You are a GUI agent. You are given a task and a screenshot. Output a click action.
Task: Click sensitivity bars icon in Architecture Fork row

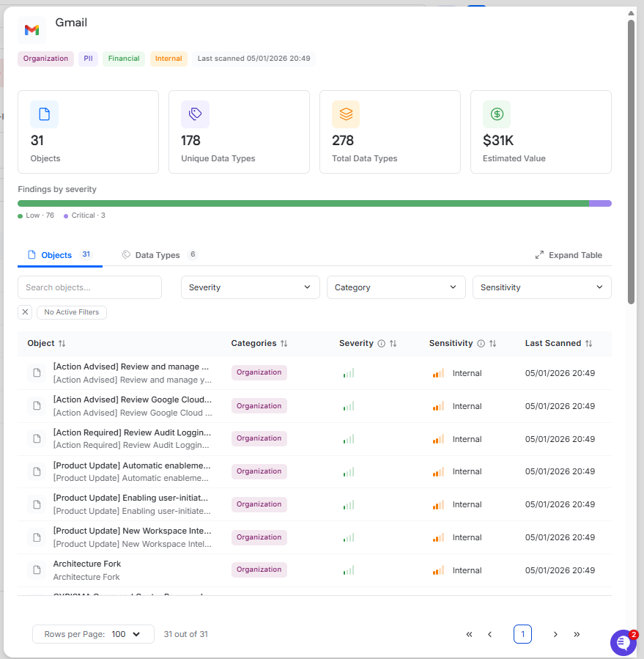pos(438,570)
